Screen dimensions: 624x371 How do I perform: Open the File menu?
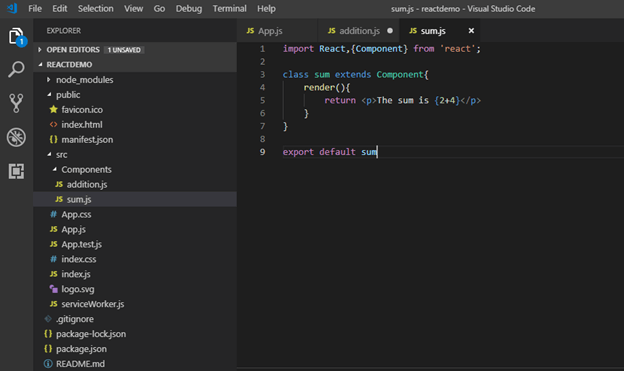coord(35,8)
